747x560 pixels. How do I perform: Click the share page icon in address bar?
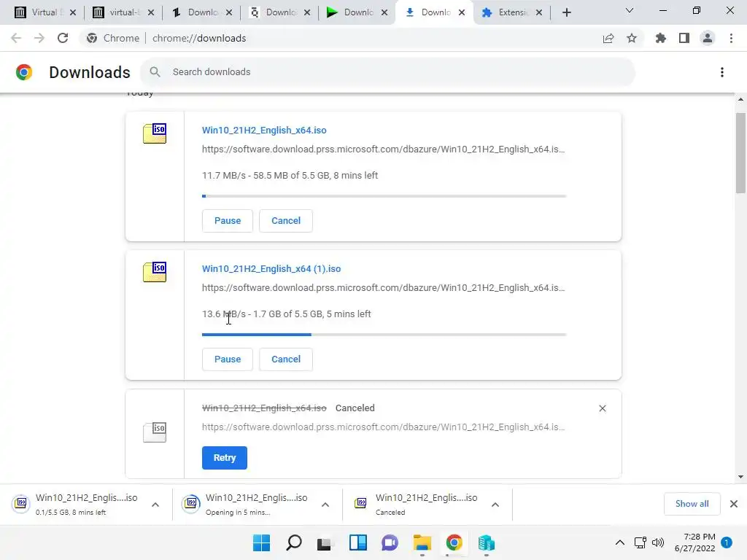pos(608,38)
